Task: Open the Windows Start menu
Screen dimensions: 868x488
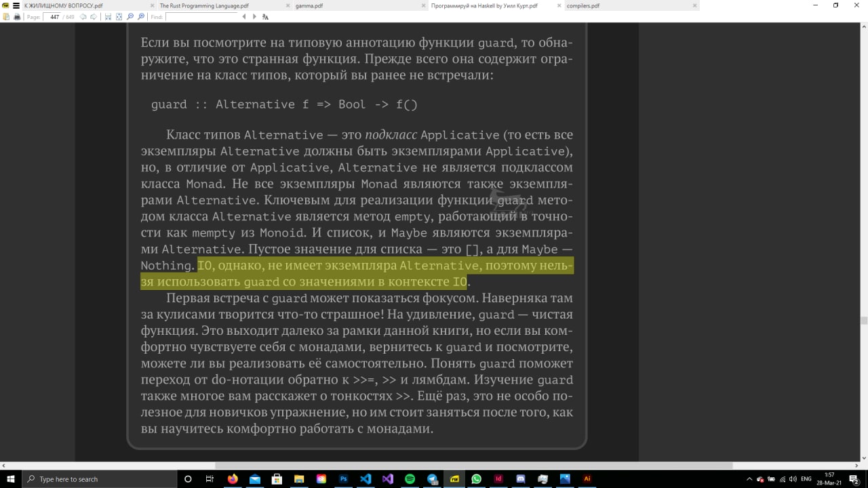Action: click(x=11, y=479)
